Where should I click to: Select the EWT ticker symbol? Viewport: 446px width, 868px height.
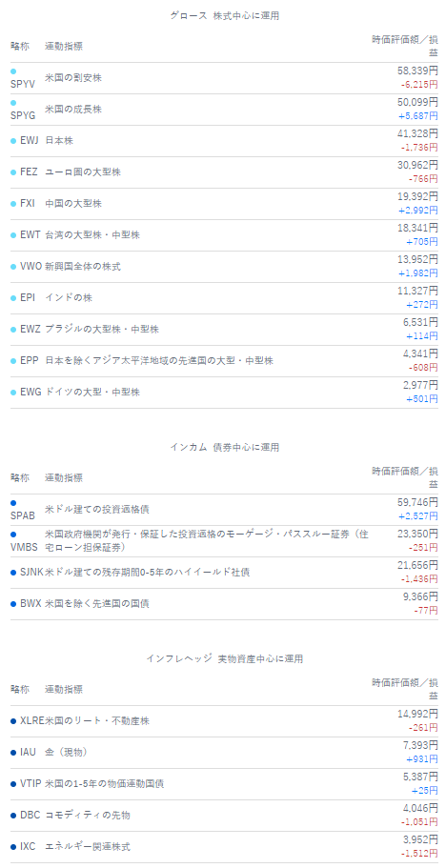coord(30,234)
